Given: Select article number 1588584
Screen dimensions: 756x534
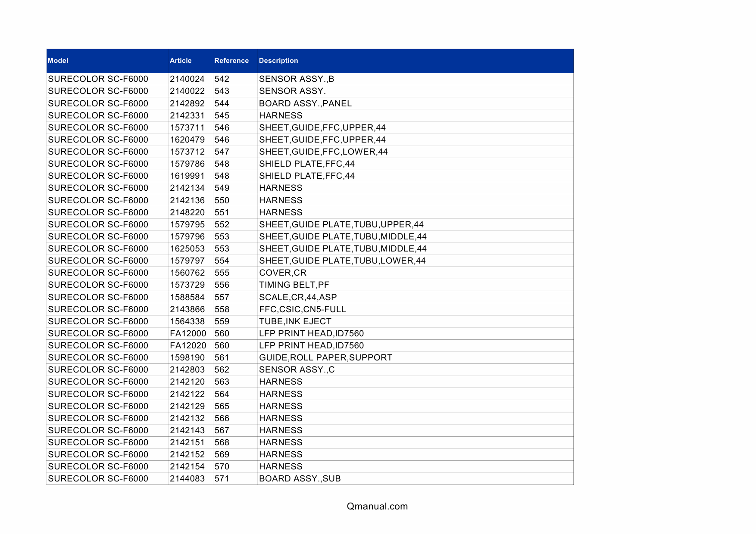Looking at the screenshot, I should [187, 297].
